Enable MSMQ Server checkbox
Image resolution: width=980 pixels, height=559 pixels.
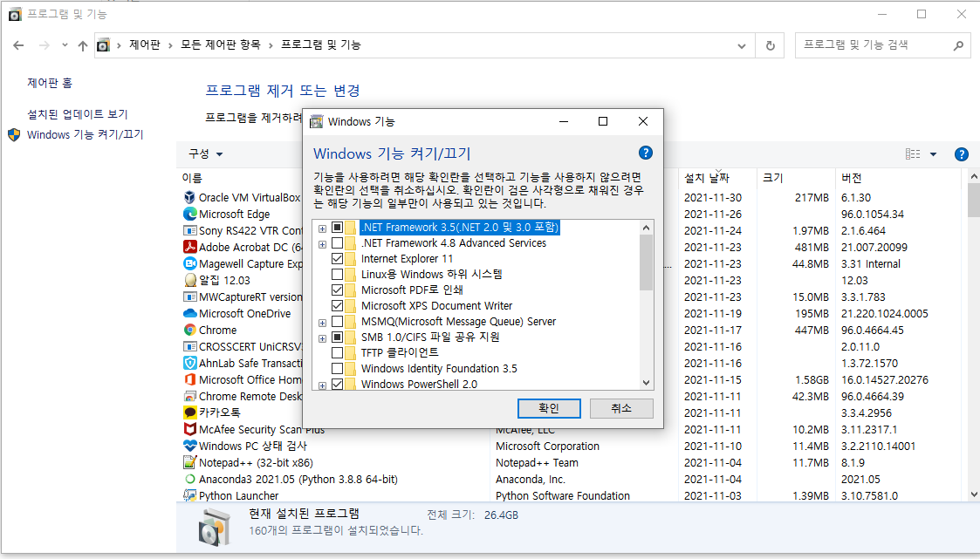click(x=337, y=322)
